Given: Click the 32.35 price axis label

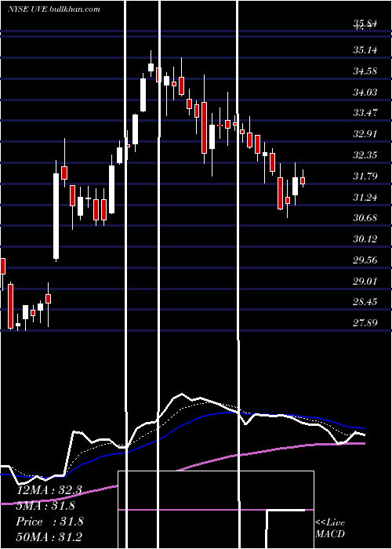Looking at the screenshot, I should pyautogui.click(x=365, y=155).
